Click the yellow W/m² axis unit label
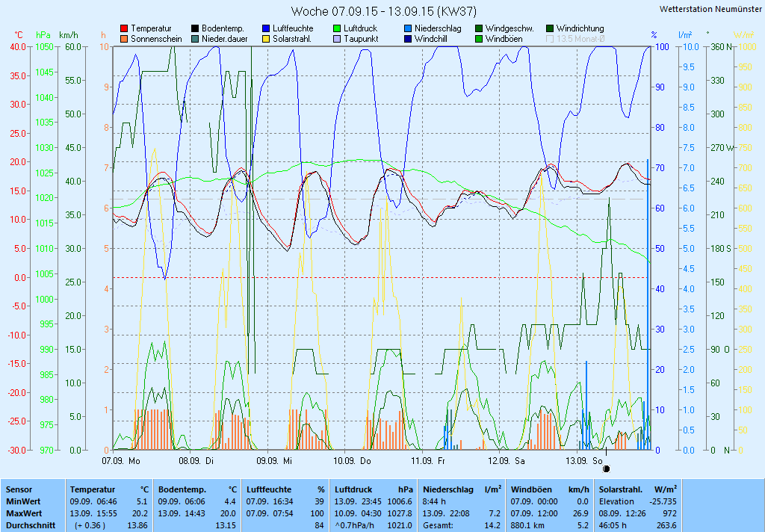 coord(744,35)
